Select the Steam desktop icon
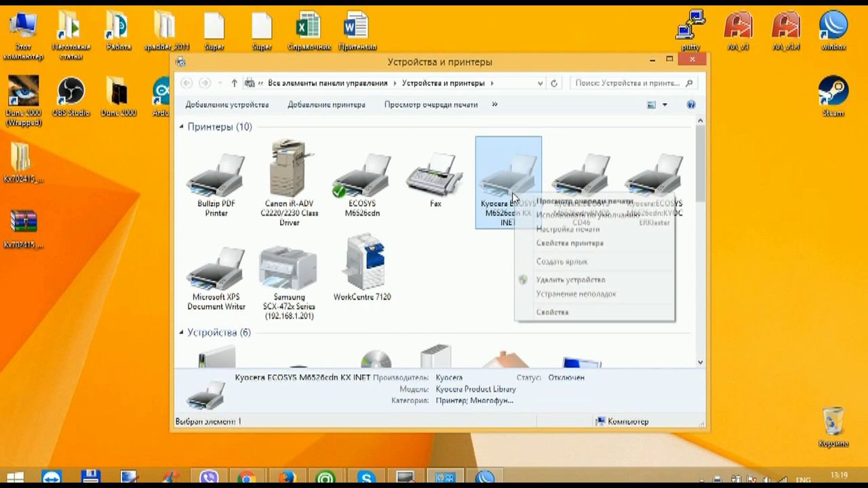 point(833,98)
